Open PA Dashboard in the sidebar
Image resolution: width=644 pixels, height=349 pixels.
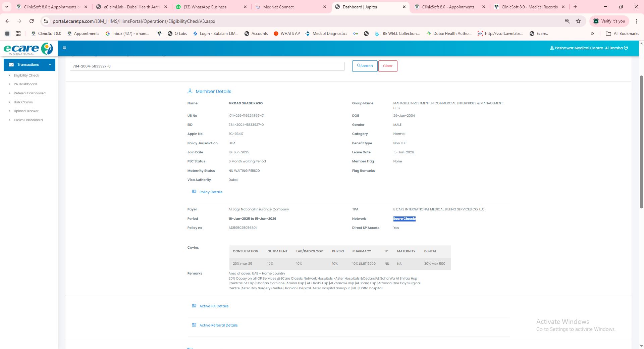[x=25, y=84]
